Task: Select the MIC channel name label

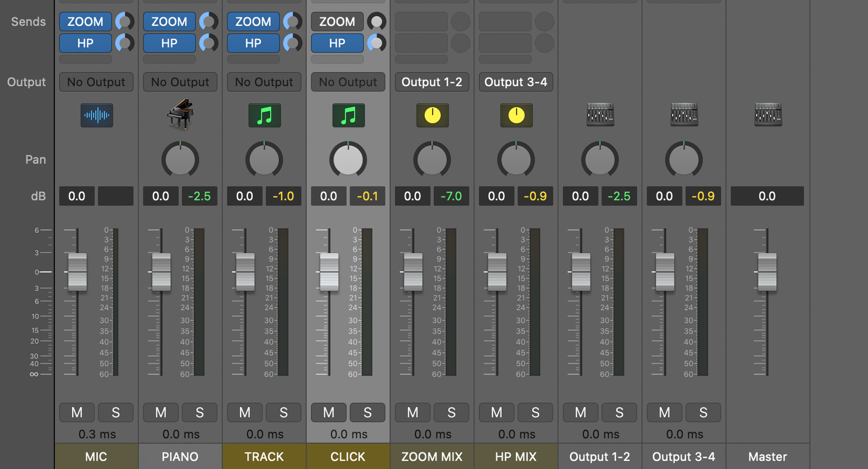Action: click(x=96, y=456)
